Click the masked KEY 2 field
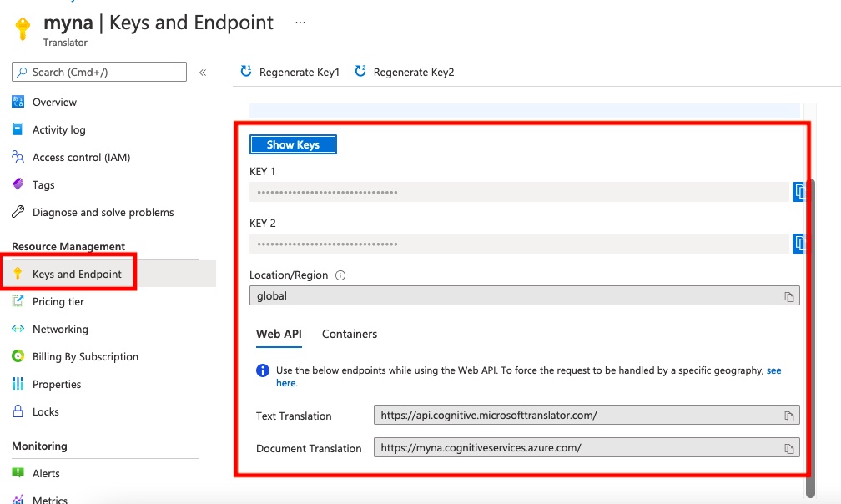 521,244
